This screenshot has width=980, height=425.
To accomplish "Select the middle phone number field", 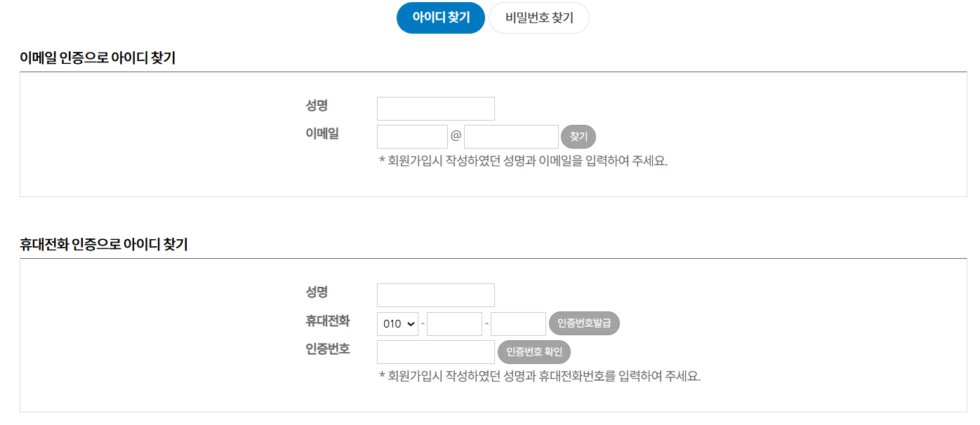I will point(454,324).
